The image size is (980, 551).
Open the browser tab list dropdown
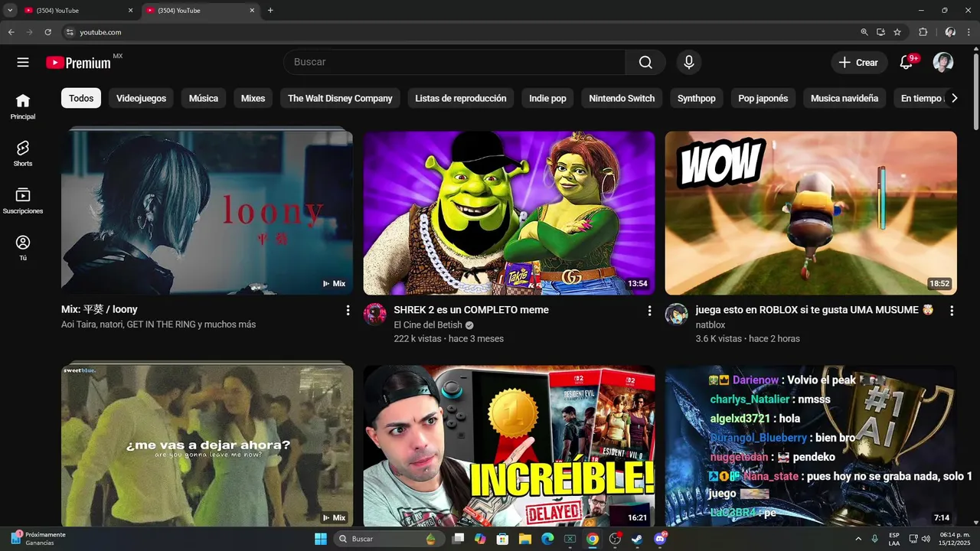tap(10, 11)
